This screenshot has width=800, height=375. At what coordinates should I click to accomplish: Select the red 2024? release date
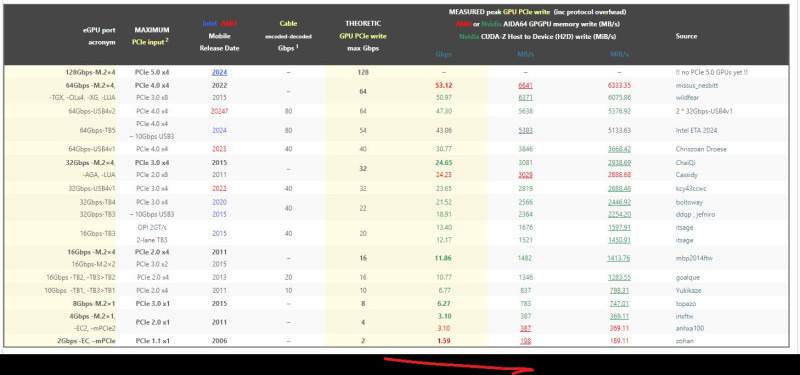(219, 111)
